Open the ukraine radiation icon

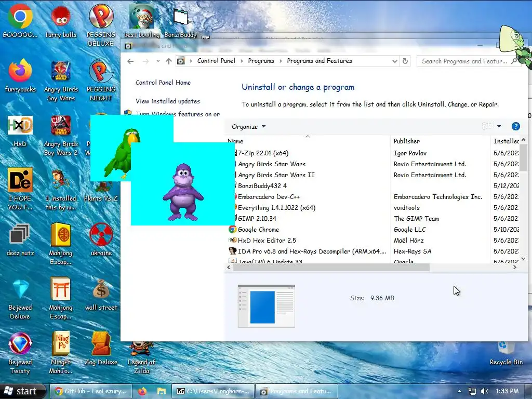pyautogui.click(x=101, y=240)
